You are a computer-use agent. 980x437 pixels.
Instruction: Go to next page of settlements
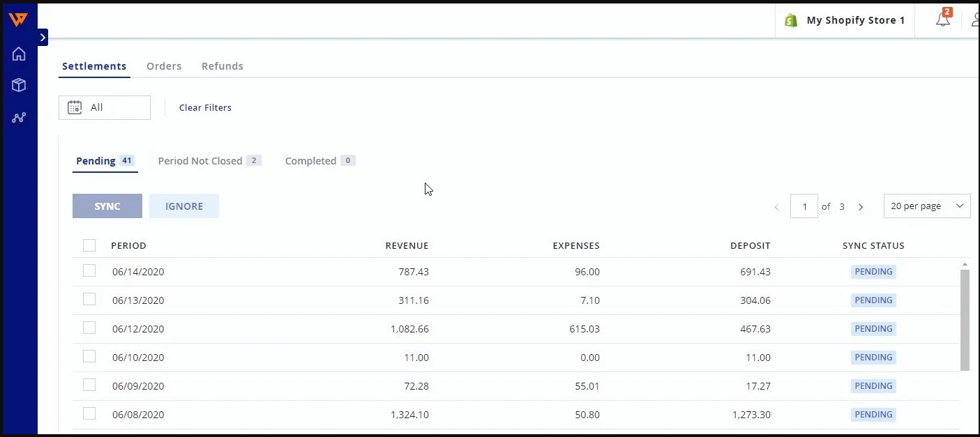point(861,207)
